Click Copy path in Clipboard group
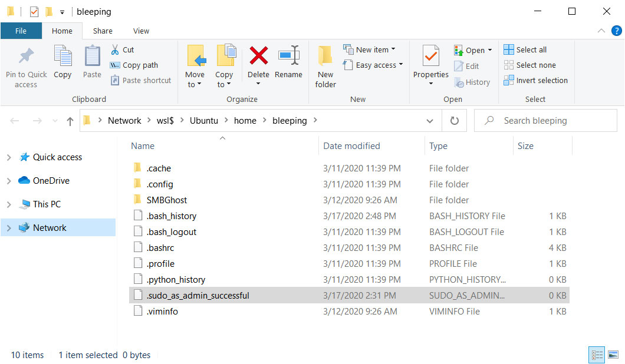 134,65
